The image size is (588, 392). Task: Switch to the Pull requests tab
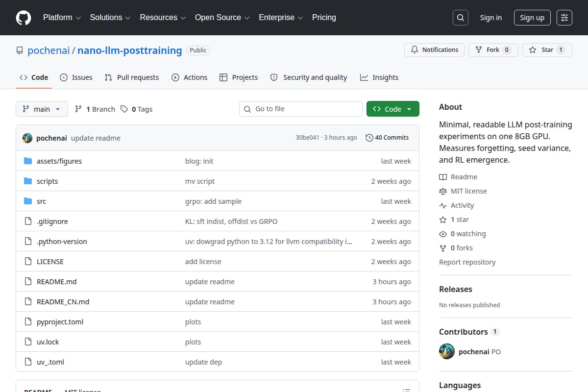click(x=132, y=77)
